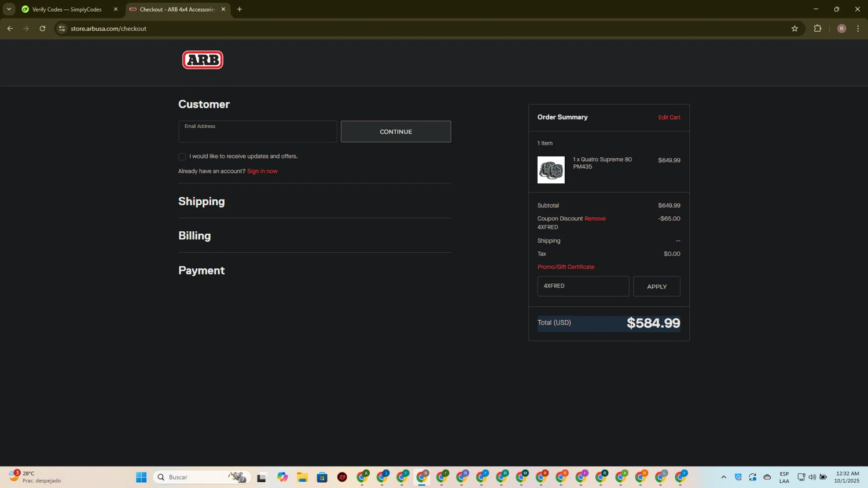Reload the checkout page

tap(42, 28)
